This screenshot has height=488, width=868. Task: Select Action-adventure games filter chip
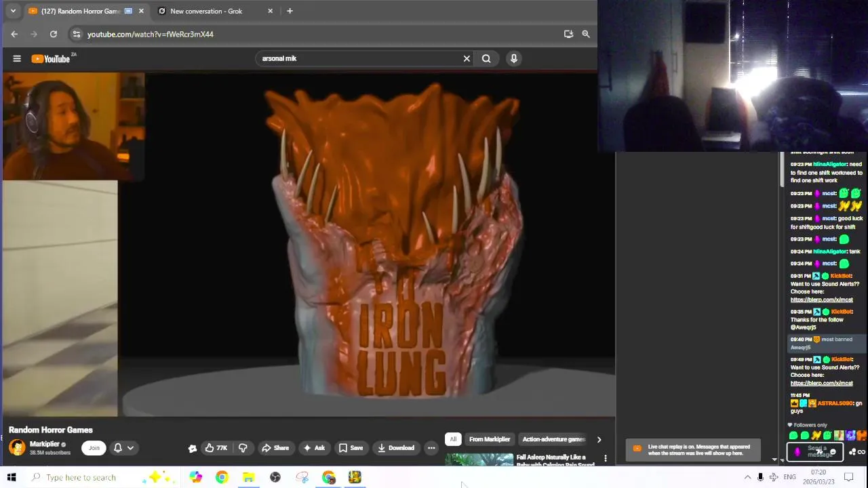[553, 439]
